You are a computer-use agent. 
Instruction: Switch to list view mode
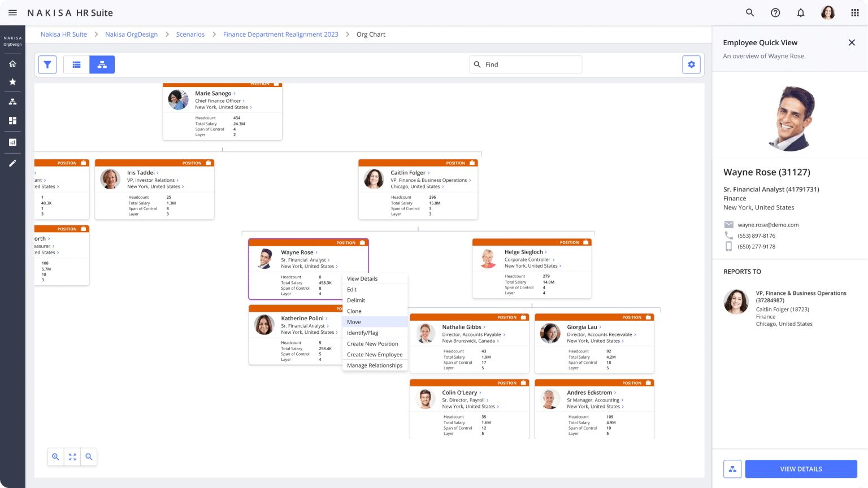pos(76,64)
